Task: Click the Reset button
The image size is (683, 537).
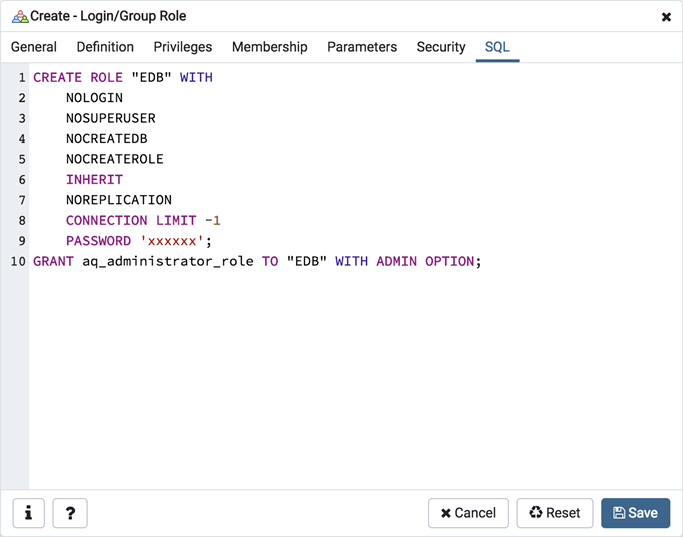Action: [555, 513]
